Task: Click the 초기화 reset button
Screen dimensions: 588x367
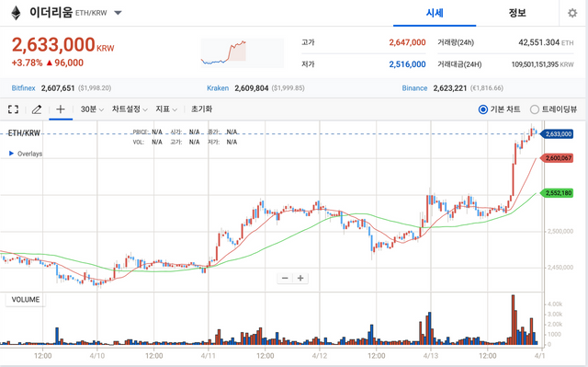Action: pos(202,109)
